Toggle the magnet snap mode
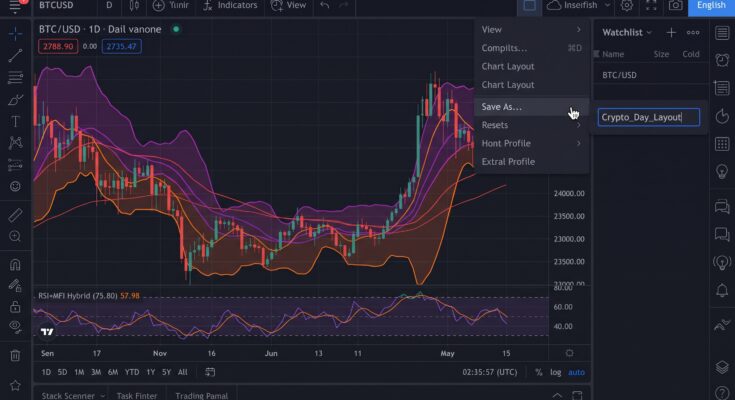Viewport: 735px width, 400px height. tap(15, 264)
